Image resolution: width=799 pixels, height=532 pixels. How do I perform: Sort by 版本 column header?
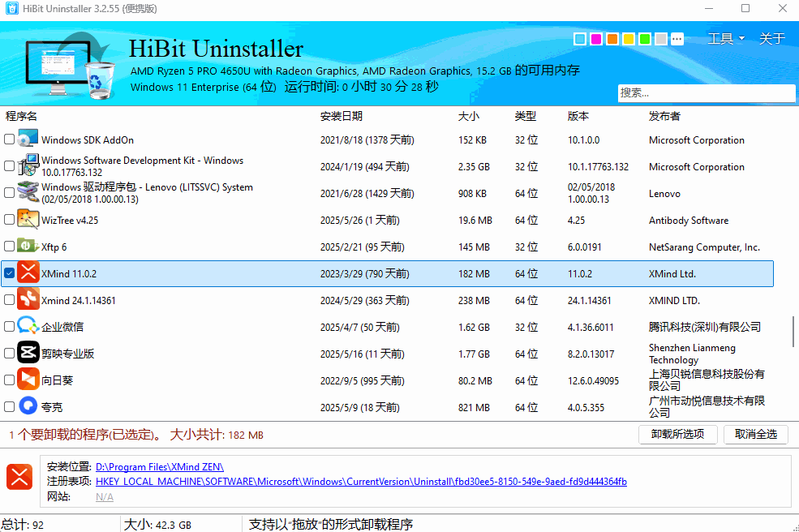tap(578, 116)
